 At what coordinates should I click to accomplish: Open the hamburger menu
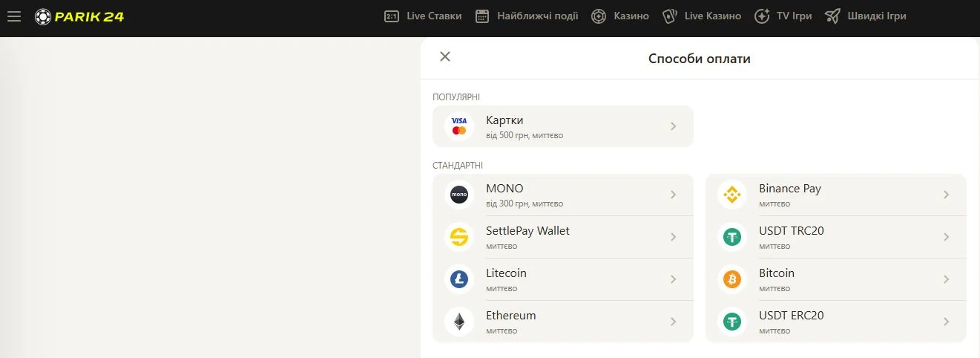click(x=14, y=16)
